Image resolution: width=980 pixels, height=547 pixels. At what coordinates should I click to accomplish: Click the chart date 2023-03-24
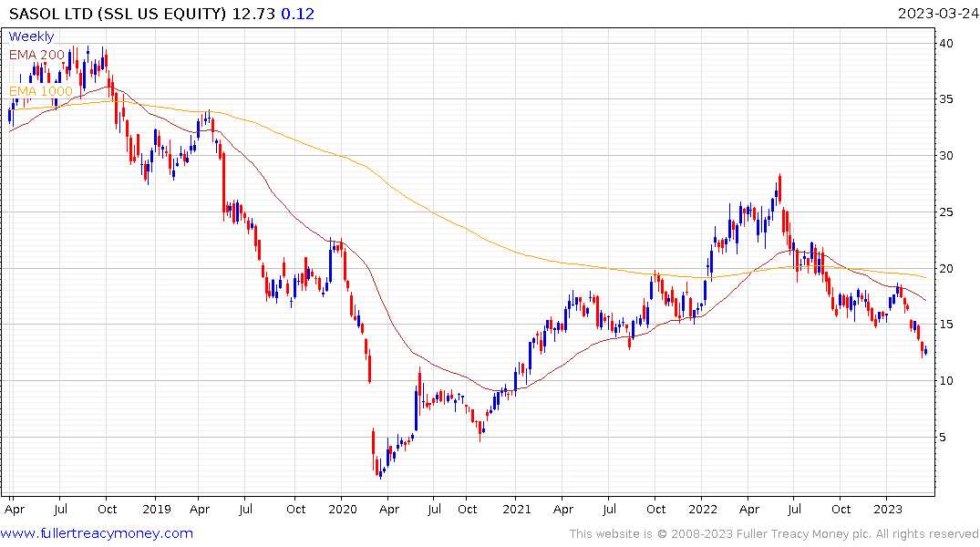pos(938,14)
